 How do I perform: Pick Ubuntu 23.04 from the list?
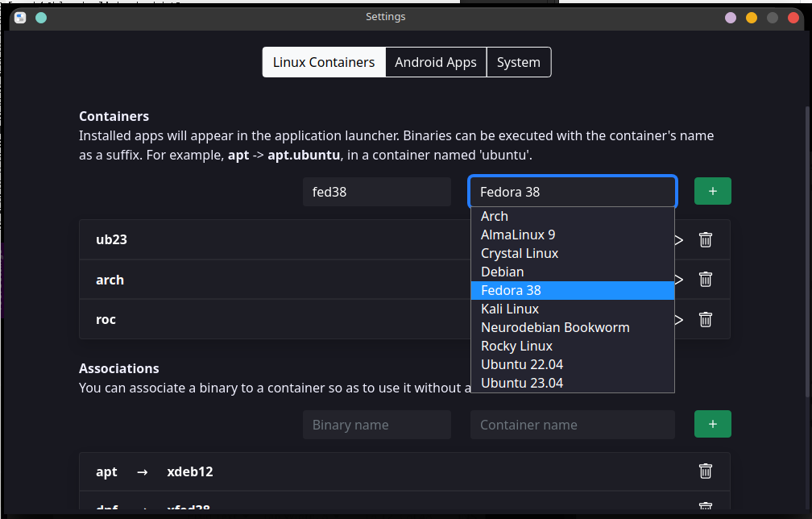pyautogui.click(x=573, y=384)
